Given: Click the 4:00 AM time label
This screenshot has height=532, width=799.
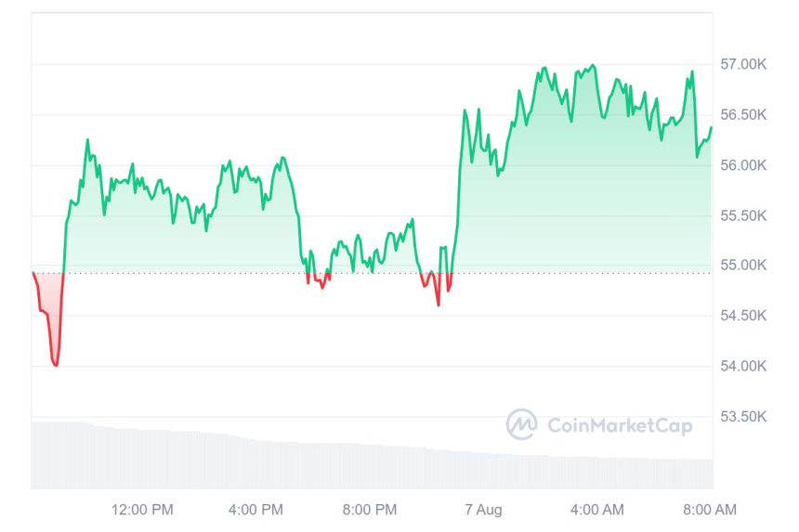Looking at the screenshot, I should click(597, 510).
